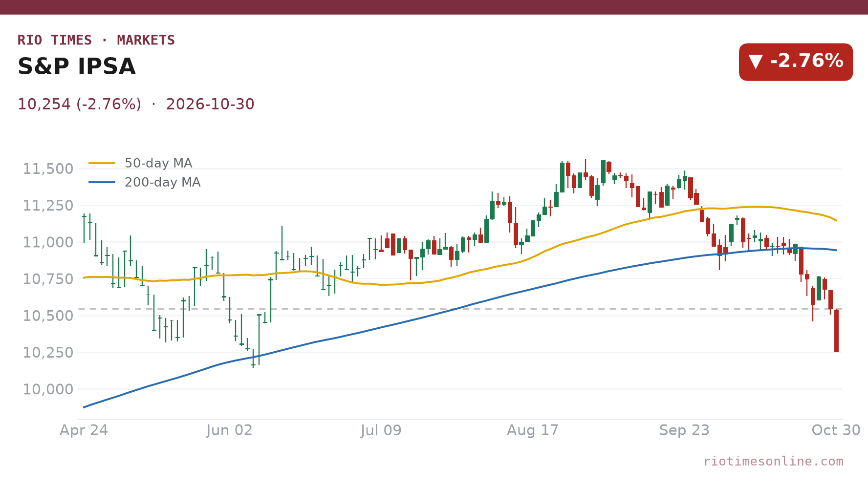Click the RIO TIMES · MARKETS header
Screen dimensions: 868x488
96,40
